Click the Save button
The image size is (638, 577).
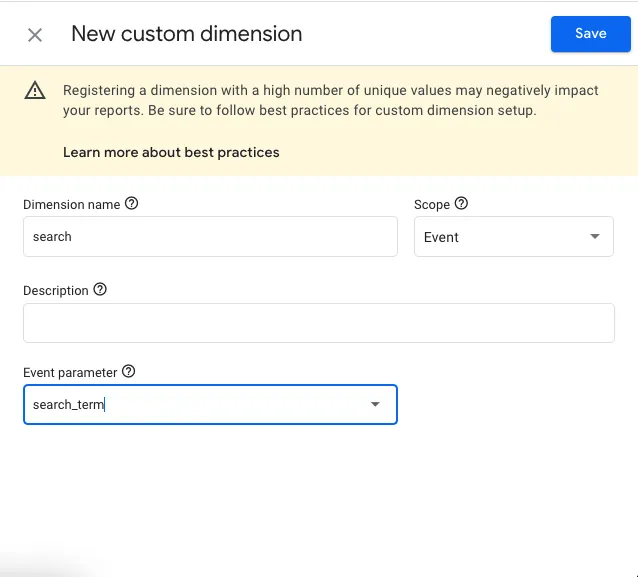pyautogui.click(x=590, y=34)
